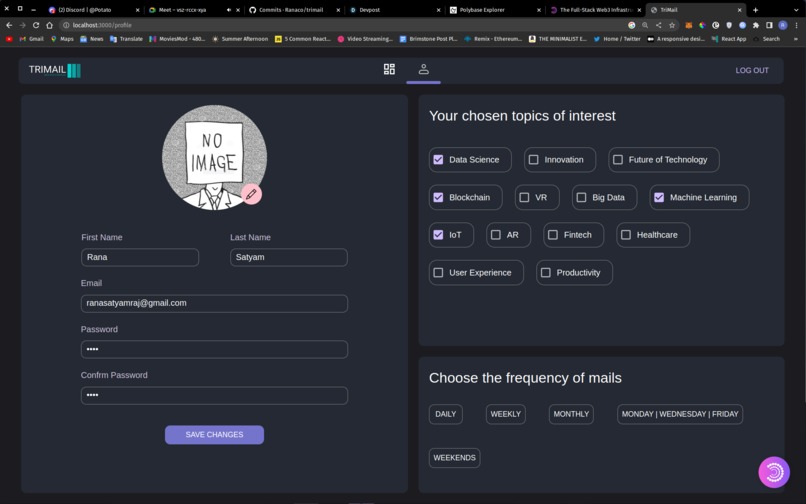Reload the page with refresh icon
806x504 pixels.
tap(36, 25)
